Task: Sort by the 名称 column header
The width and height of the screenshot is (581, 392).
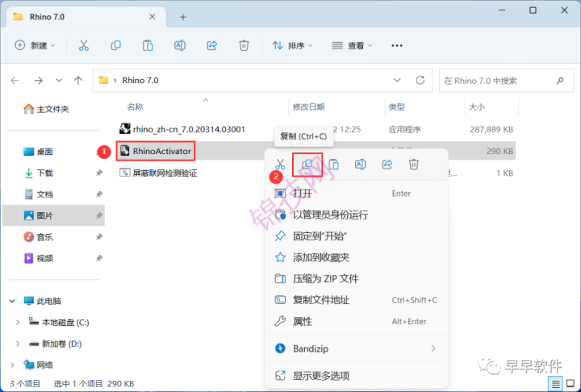Action: coord(135,107)
